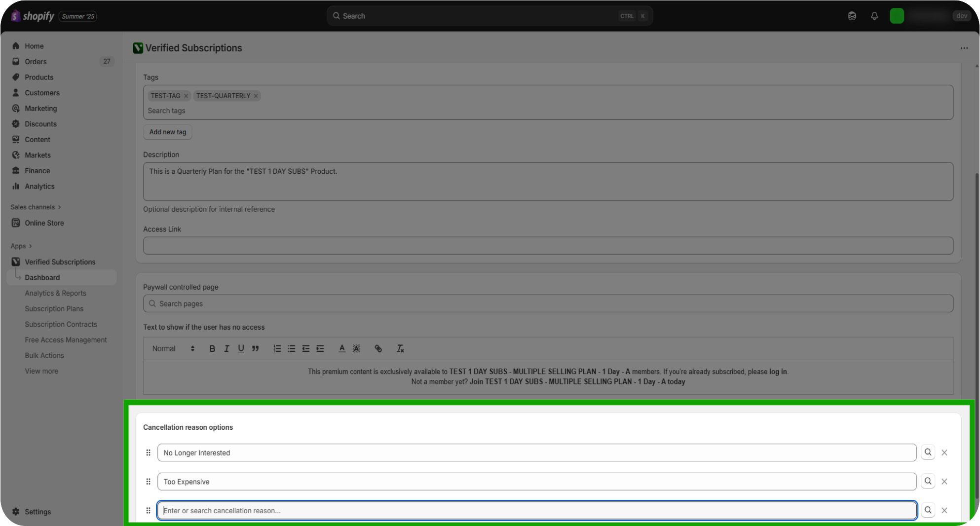Open Verified Subscriptions app in sidebar
980x526 pixels.
(x=60, y=262)
